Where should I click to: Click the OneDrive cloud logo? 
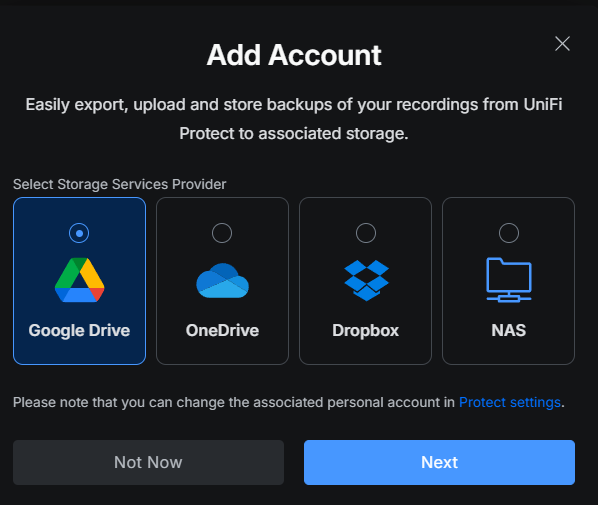222,281
